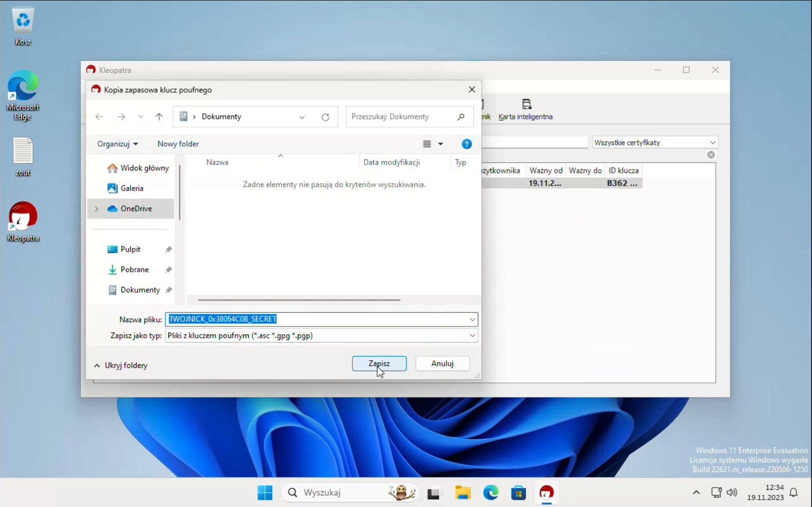Open the Zapisz jako typ dropdown
812x507 pixels.
click(x=472, y=335)
